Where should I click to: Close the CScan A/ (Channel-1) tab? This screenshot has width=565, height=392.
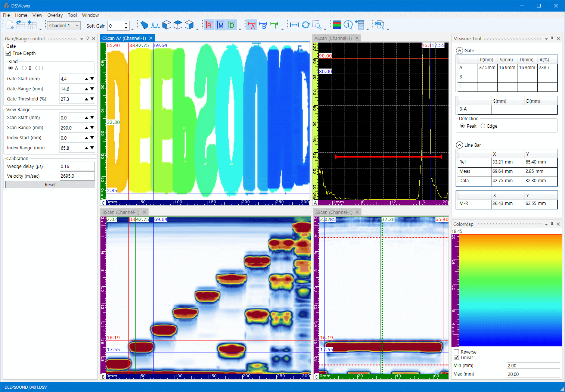point(151,38)
